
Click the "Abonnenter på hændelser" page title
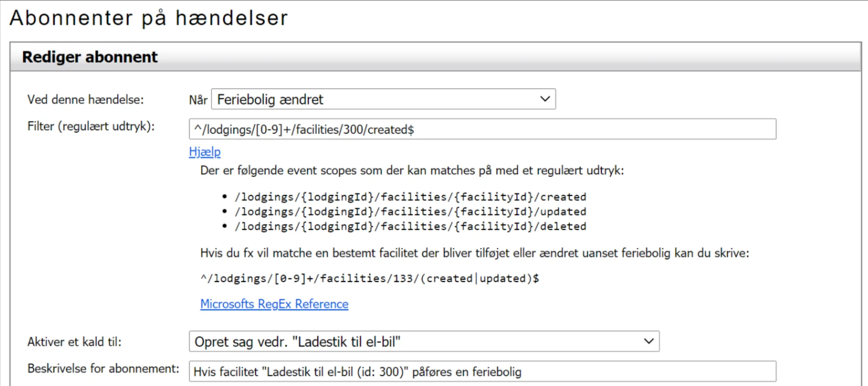coord(149,18)
